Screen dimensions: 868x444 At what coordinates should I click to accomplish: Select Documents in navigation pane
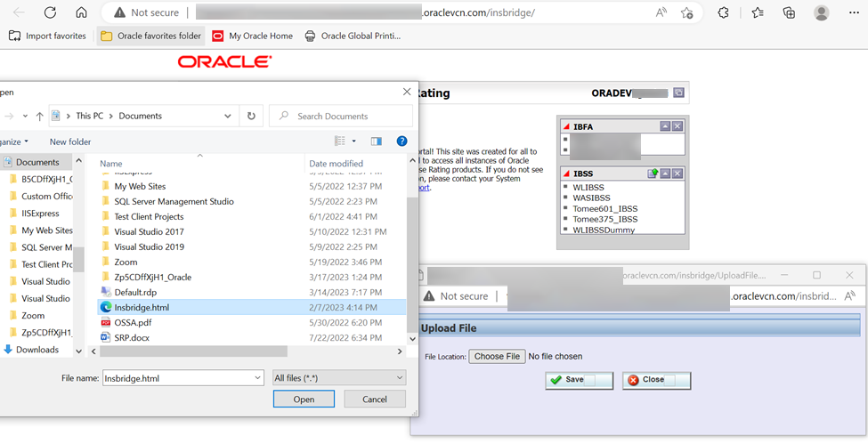37,162
